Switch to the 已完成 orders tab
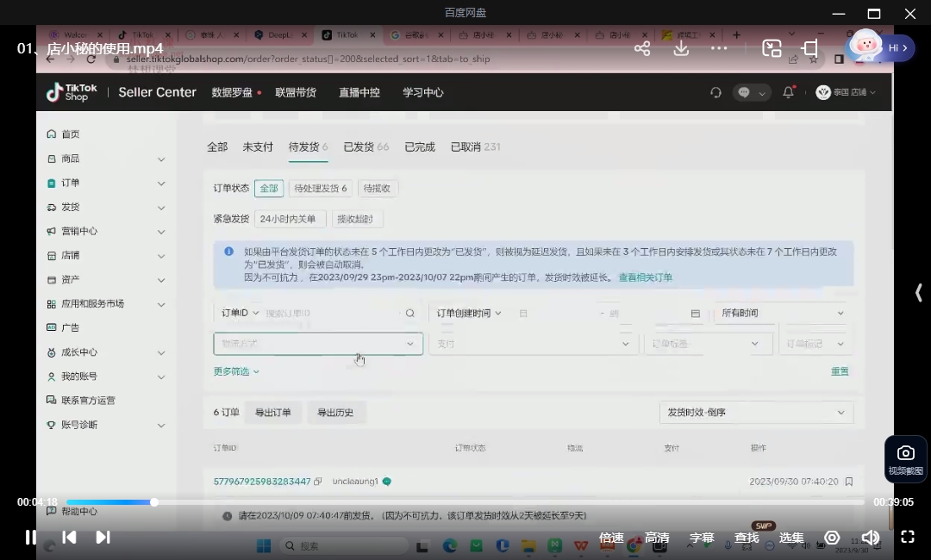The height and width of the screenshot is (560, 931). tap(420, 147)
